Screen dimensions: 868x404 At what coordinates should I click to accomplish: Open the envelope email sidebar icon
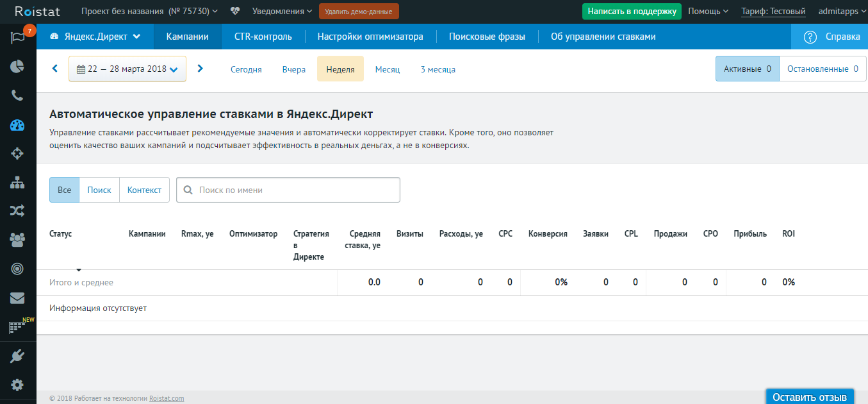click(x=17, y=298)
